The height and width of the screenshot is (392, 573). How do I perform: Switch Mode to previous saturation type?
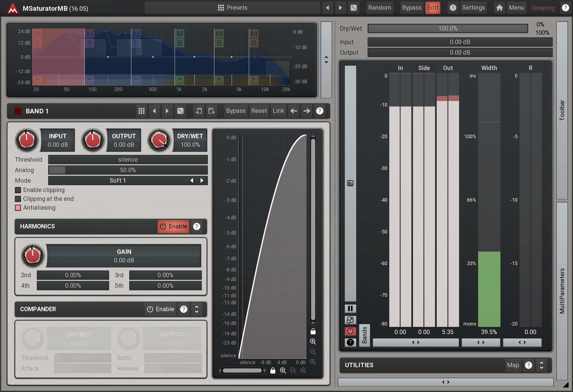click(192, 180)
